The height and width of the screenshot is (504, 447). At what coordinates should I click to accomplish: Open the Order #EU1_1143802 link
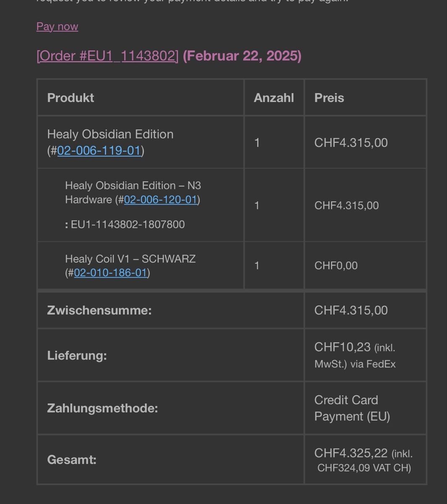107,55
